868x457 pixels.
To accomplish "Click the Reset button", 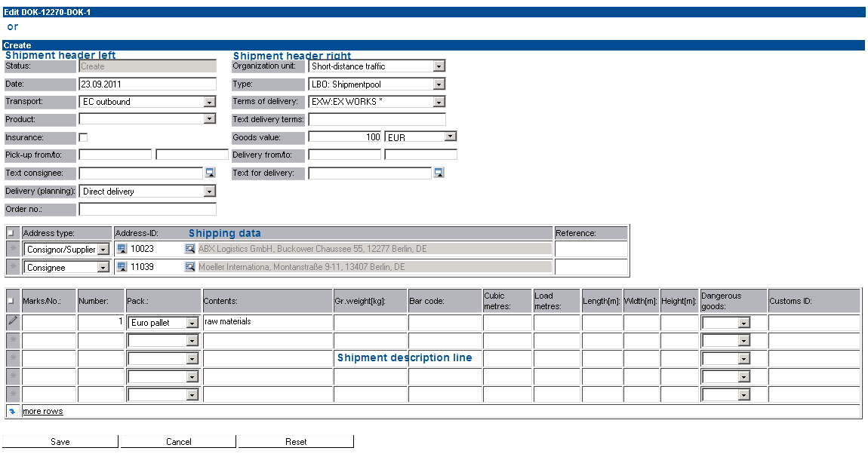I will point(296,441).
